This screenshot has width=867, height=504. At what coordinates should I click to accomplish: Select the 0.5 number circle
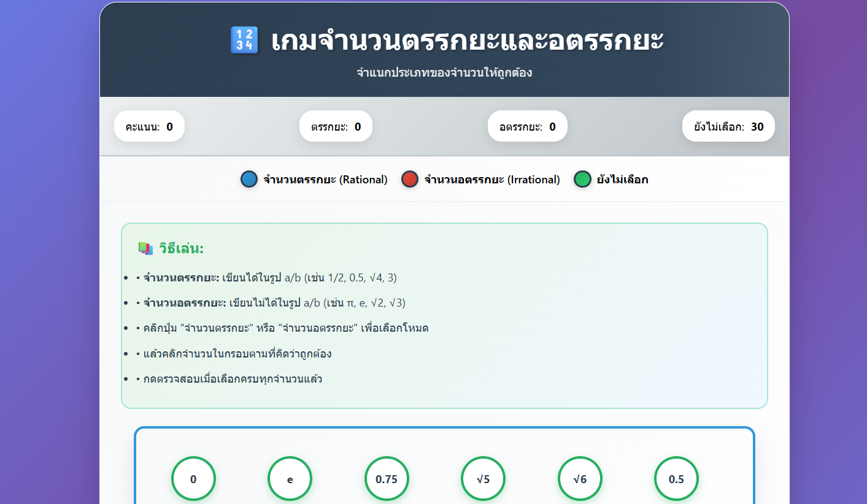[x=676, y=479]
